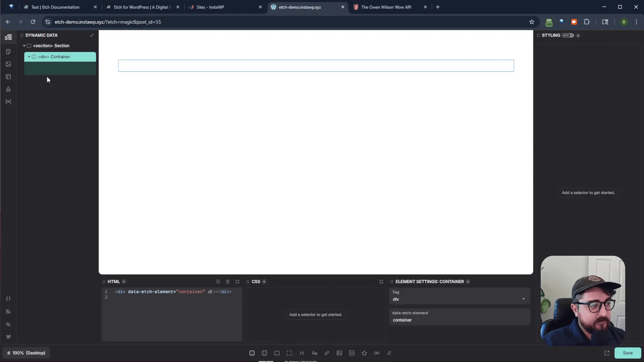
Task: Copy HTML code with copy icon
Action: coord(218,282)
